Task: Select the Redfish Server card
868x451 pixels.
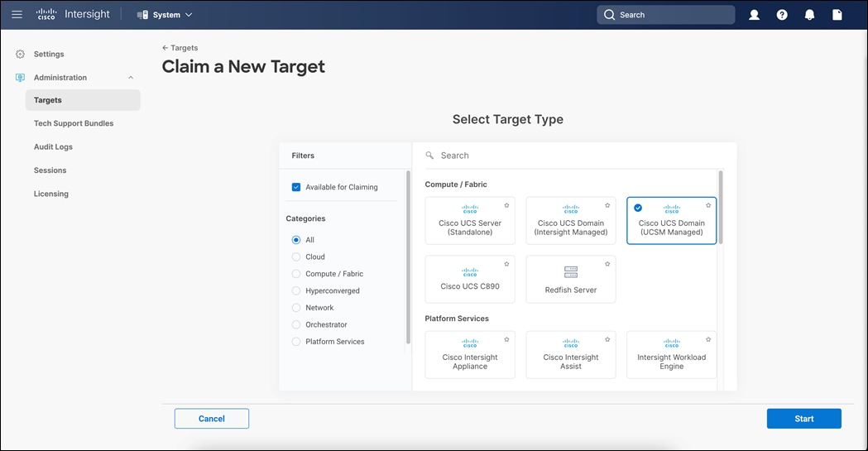Action: tap(571, 280)
